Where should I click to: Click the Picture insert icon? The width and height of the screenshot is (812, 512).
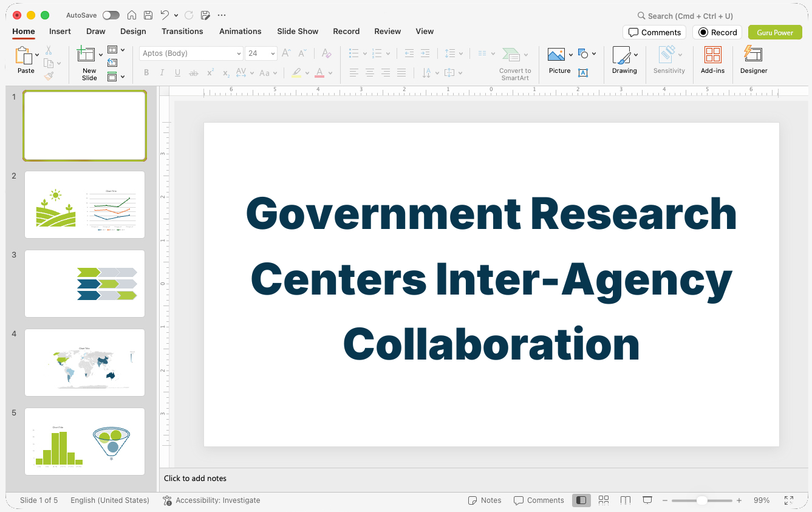(x=556, y=55)
